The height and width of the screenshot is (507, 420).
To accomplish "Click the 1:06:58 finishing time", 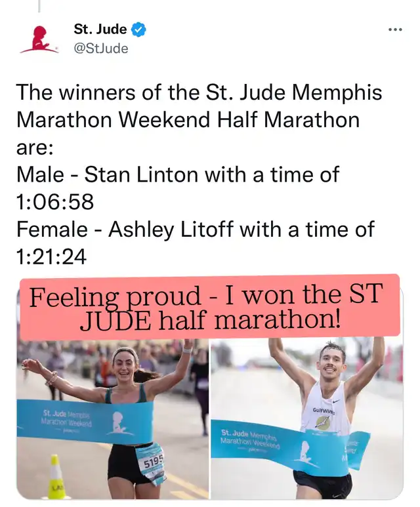I will coord(55,202).
